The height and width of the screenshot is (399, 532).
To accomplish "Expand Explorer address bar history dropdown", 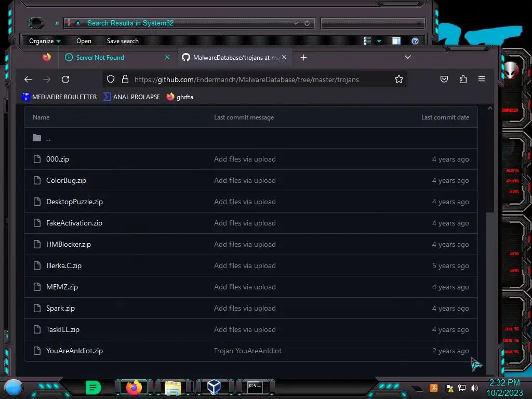I will 296,23.
